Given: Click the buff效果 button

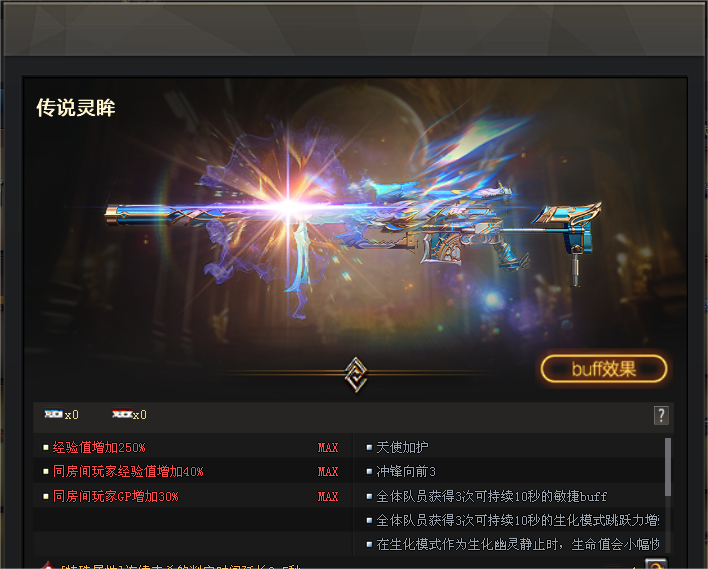Looking at the screenshot, I should (604, 369).
